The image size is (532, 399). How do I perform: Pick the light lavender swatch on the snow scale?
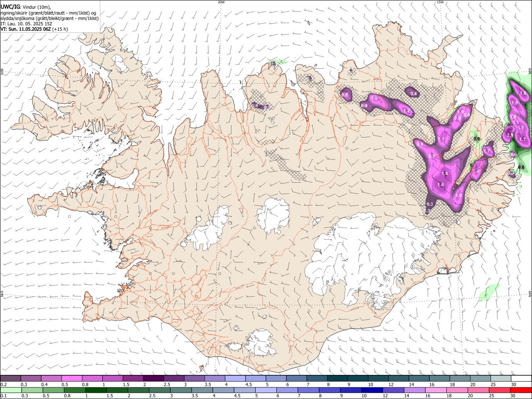point(235,379)
